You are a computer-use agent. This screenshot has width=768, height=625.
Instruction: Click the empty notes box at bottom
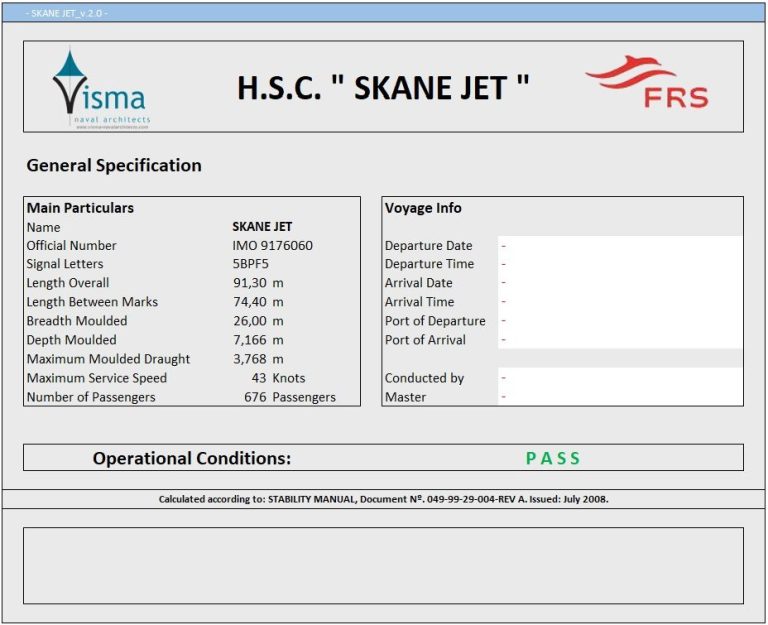(384, 566)
